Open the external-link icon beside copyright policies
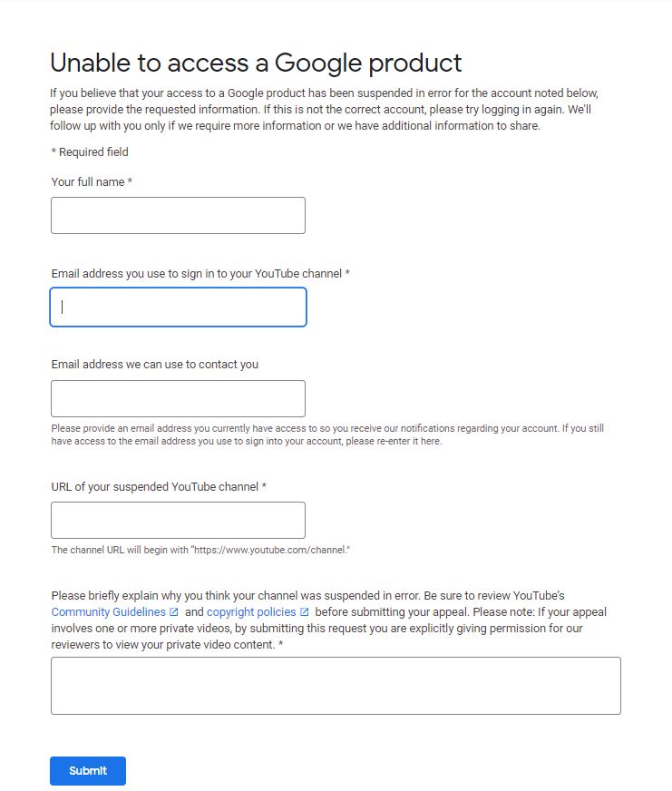 point(305,612)
